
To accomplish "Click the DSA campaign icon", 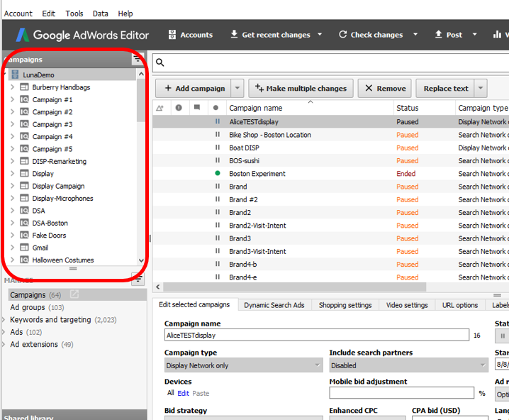I will [x=24, y=211].
